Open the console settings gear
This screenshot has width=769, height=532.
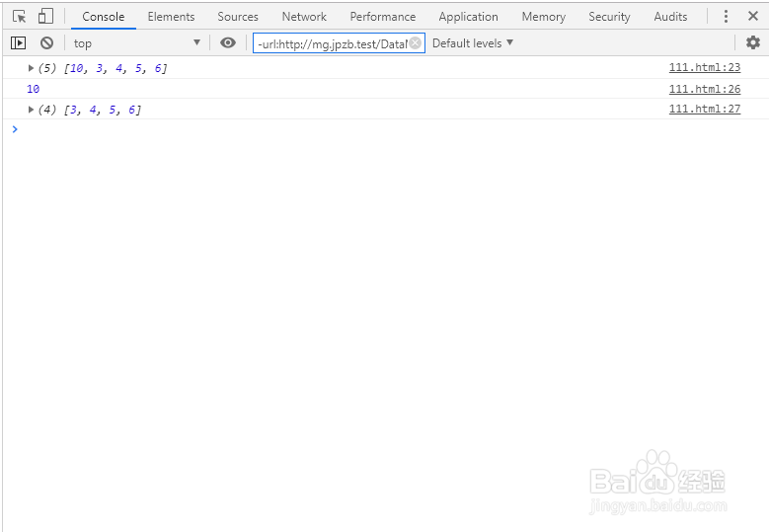coord(753,42)
